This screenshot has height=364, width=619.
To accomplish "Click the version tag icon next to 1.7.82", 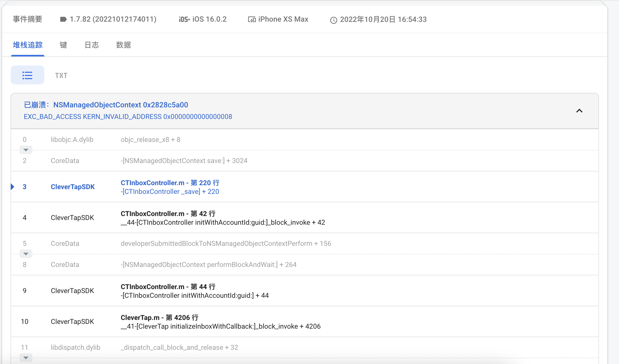I will [x=63, y=19].
